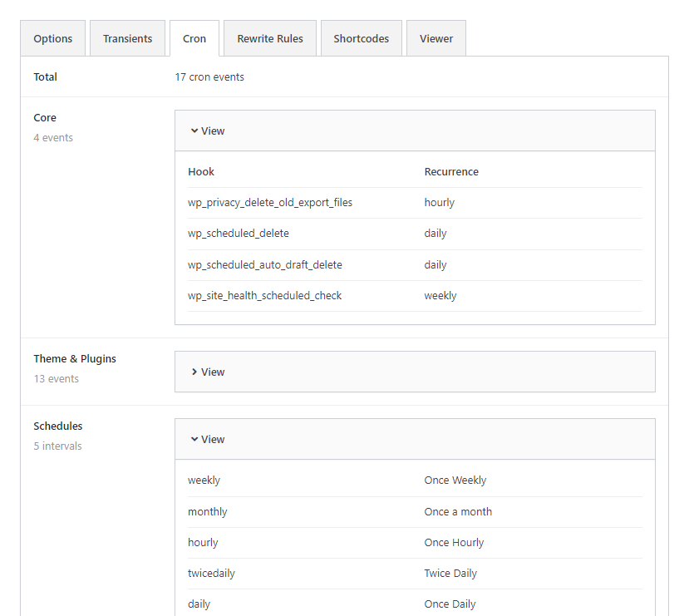Switch to the Viewer tab

click(436, 38)
